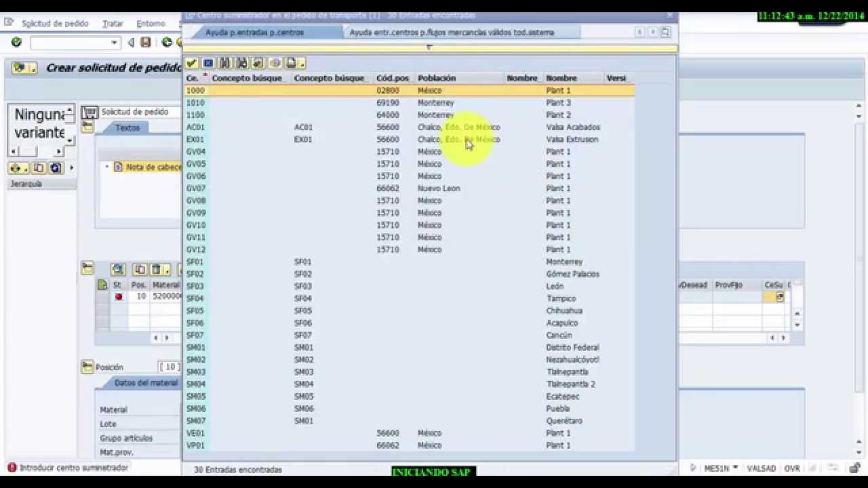Image resolution: width=868 pixels, height=488 pixels.
Task: Expand more buttons arrow right of Jerarquía toolbar
Action: point(71,167)
